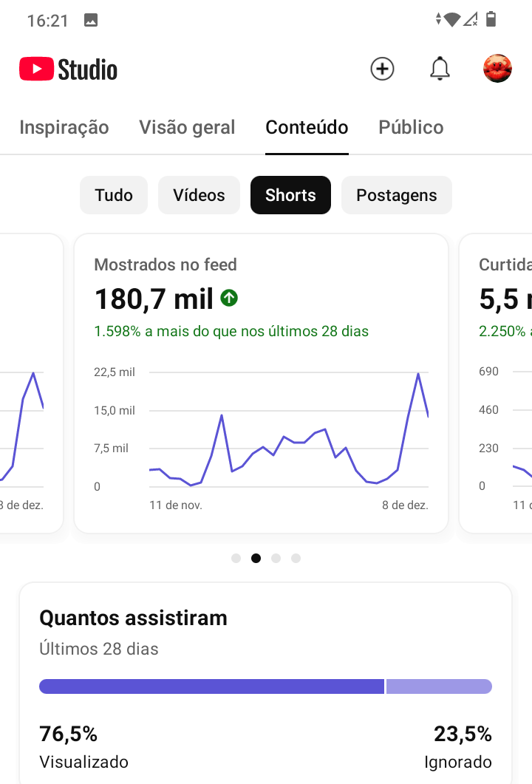Tap the 23,5% value
The width and height of the screenshot is (532, 784).
[463, 734]
